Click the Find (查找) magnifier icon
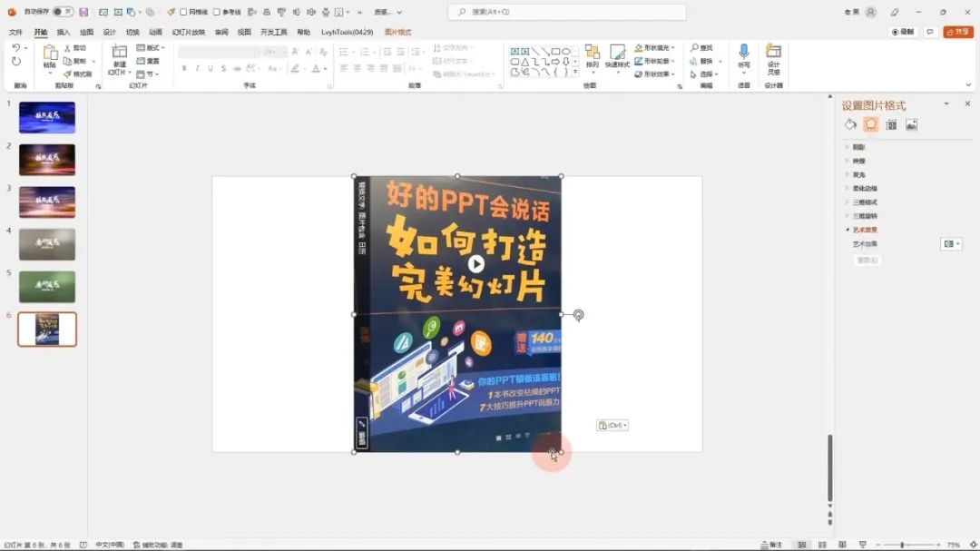The height and width of the screenshot is (551, 980). [694, 48]
